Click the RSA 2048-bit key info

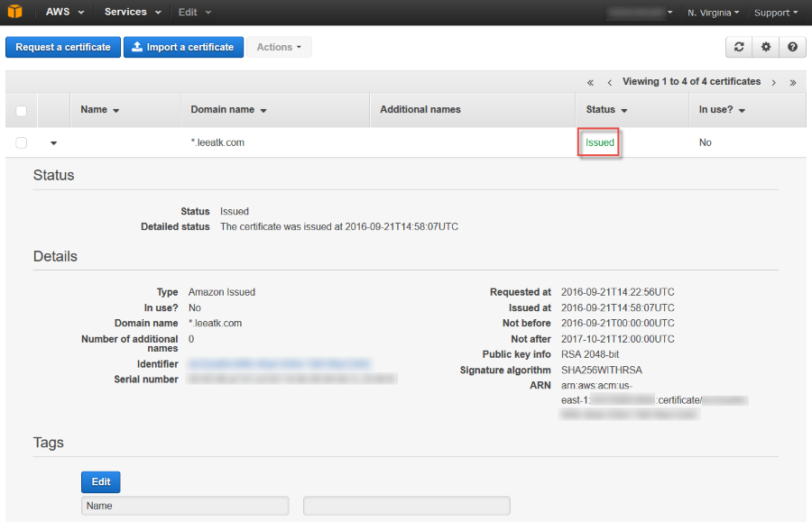[x=590, y=354]
